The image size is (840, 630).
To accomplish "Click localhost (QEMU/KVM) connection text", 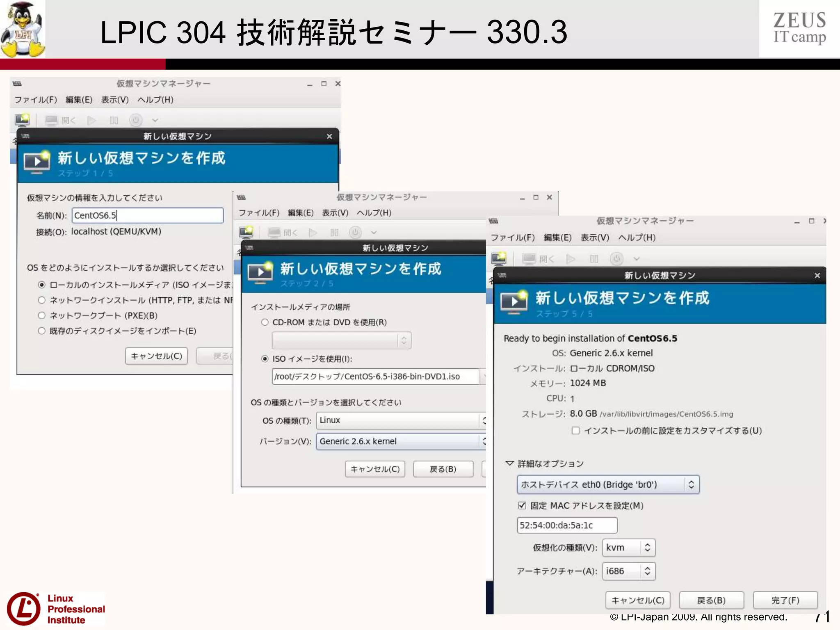I will pyautogui.click(x=116, y=231).
